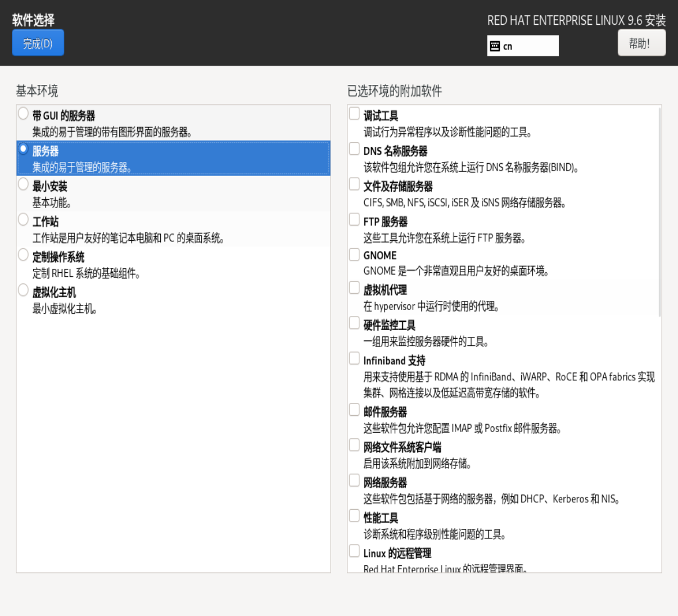Select the 带 GUI 的服务器 radio button
Image resolution: width=678 pixels, height=616 pixels.
click(23, 114)
